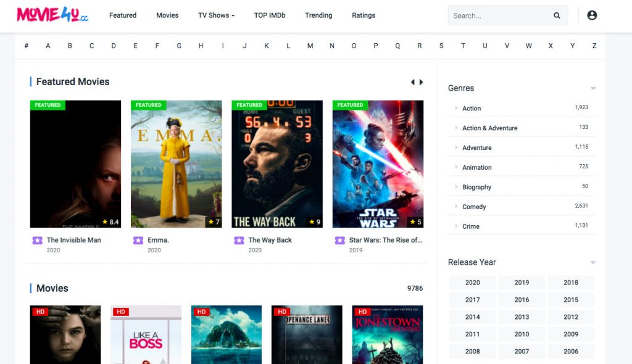Collapse the Release Year panel
The width and height of the screenshot is (632, 364).
pyautogui.click(x=592, y=262)
